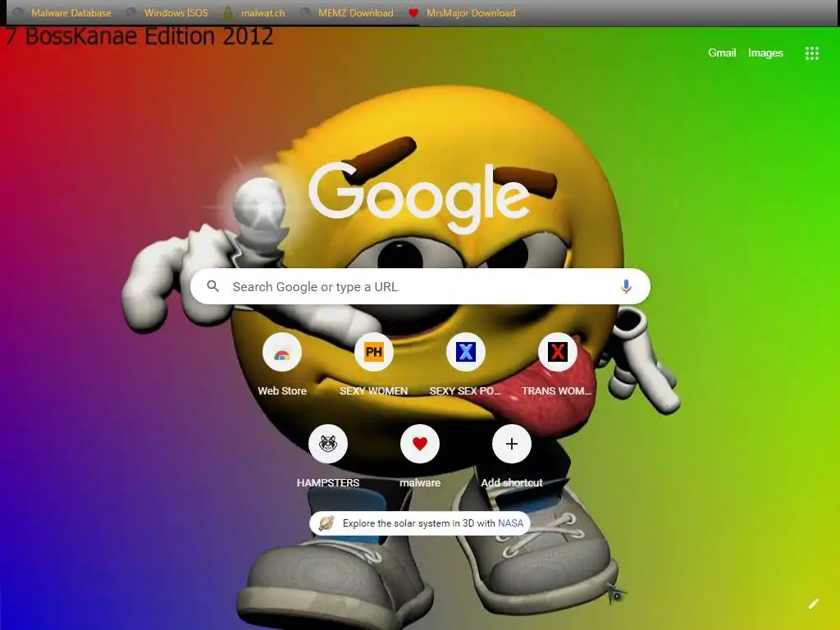Click the malwat.ch bookmark favicon
Screen dimensions: 840x630
[228, 13]
